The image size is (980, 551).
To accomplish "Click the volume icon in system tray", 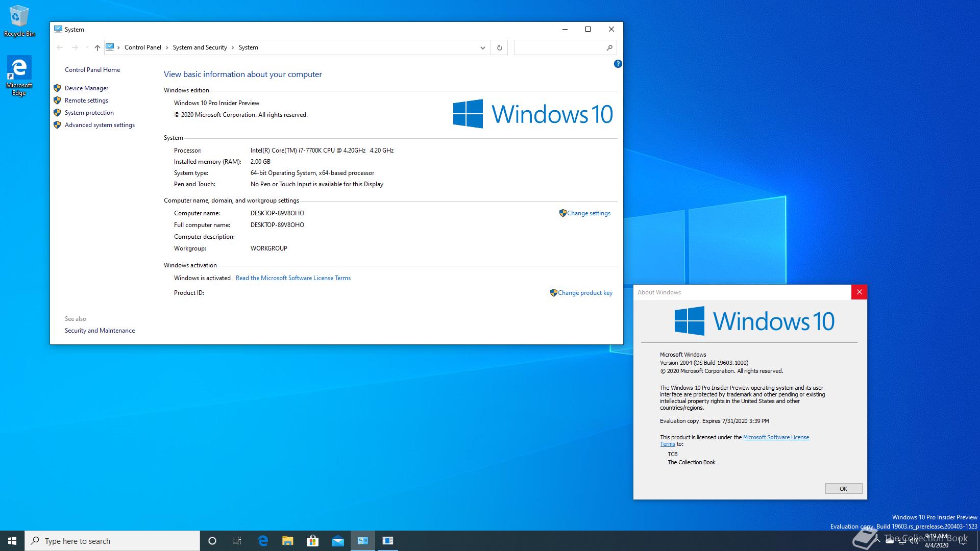I will point(914,541).
